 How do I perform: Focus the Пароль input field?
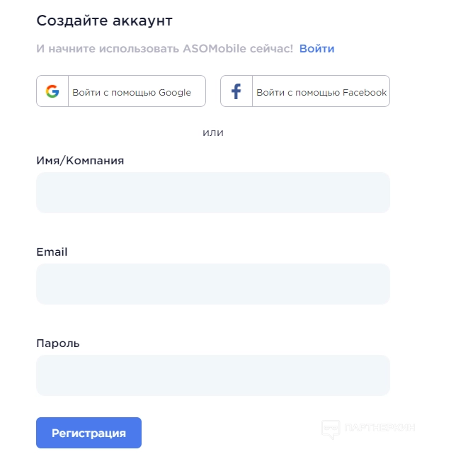(x=212, y=375)
